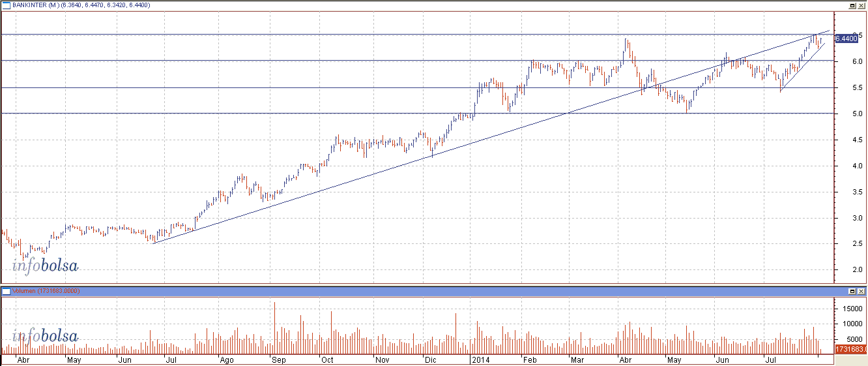Click the infobolsa logo in volume panel
The width and height of the screenshot is (868, 366).
click(45, 337)
